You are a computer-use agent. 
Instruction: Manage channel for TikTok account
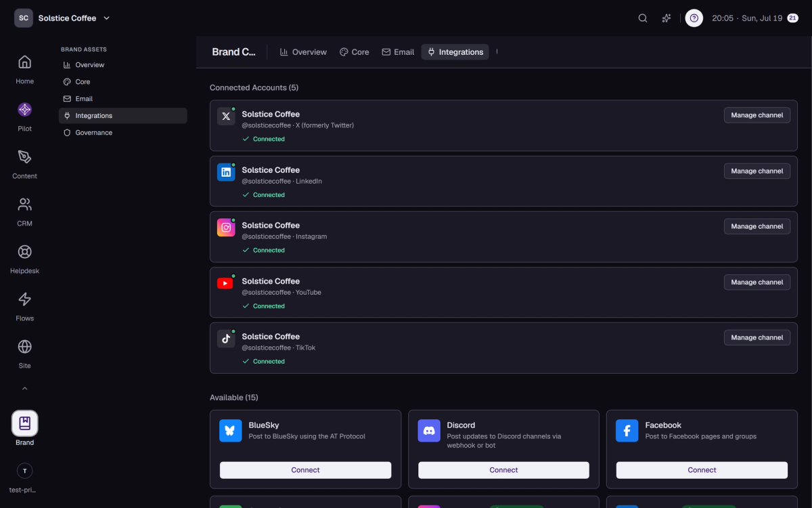pyautogui.click(x=757, y=337)
